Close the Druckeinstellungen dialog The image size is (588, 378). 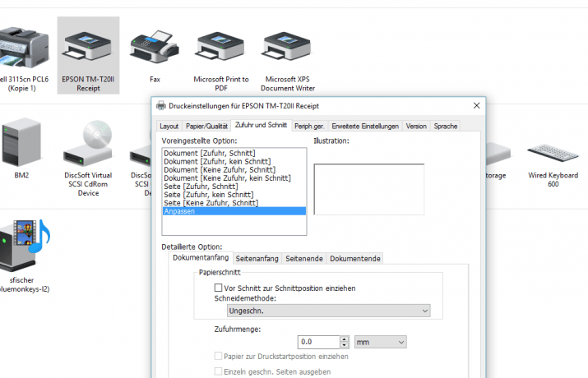(x=476, y=106)
